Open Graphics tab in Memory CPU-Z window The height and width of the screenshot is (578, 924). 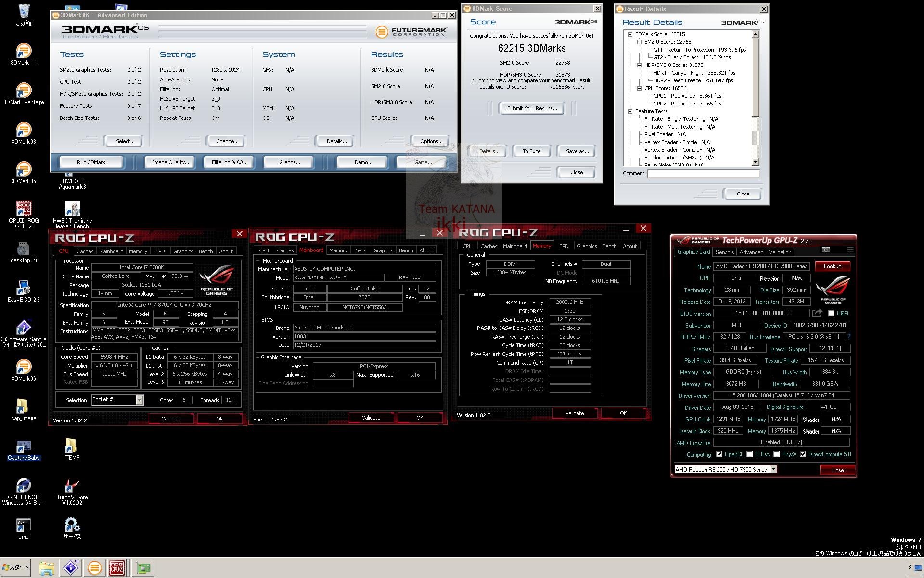pos(587,246)
